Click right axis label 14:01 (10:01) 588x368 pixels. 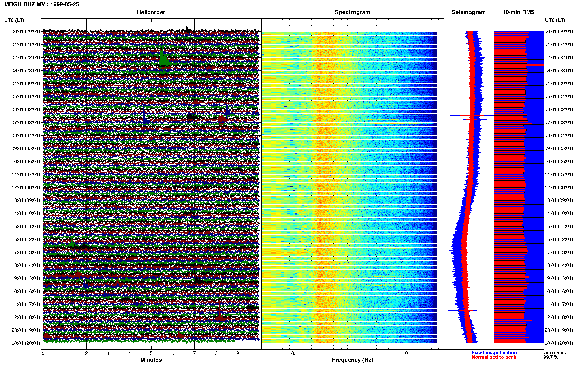tap(559, 213)
